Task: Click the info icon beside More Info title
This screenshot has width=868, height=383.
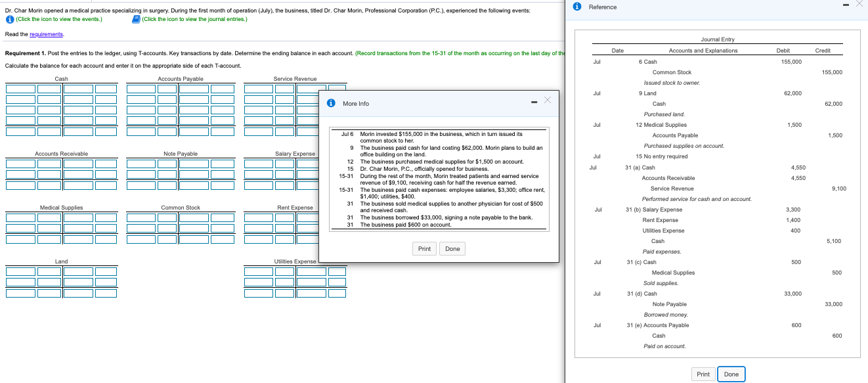Action: click(332, 103)
